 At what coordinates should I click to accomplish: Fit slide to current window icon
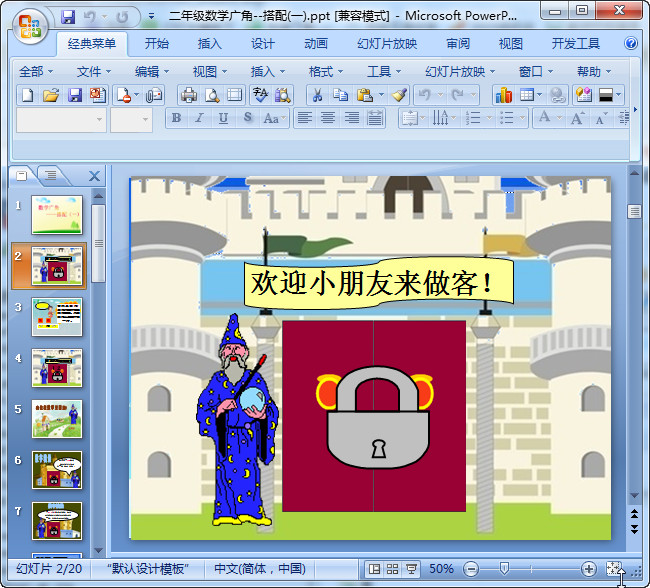614,569
